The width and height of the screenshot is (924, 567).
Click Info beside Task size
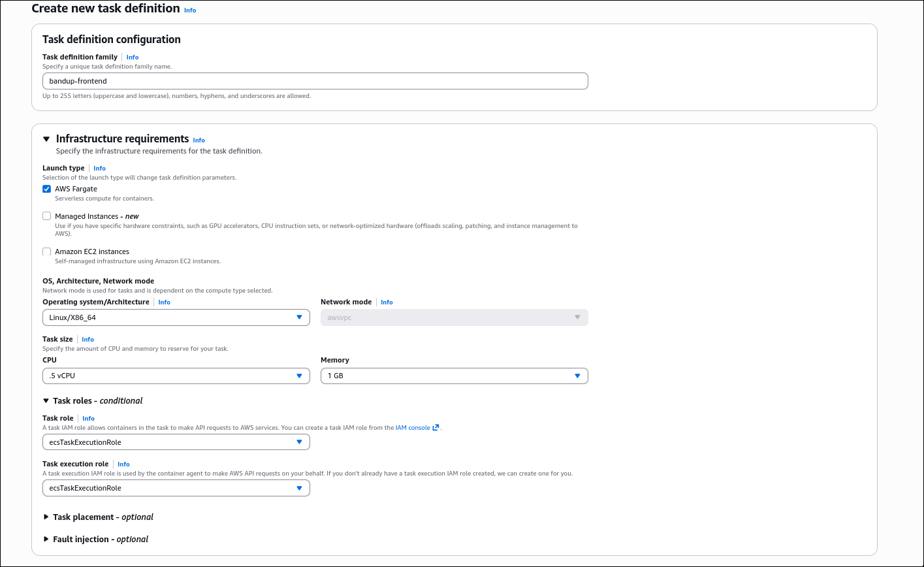click(x=88, y=339)
